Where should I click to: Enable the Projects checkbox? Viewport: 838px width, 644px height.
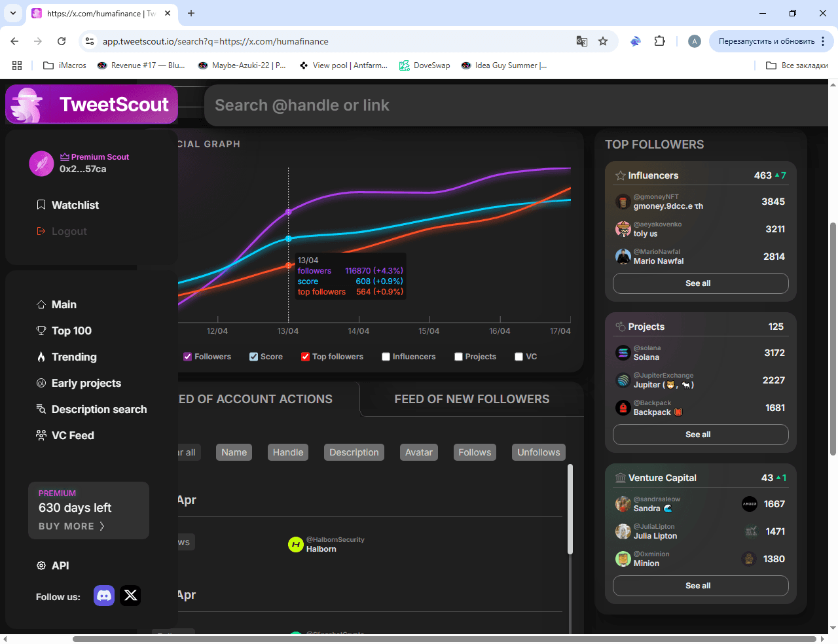(x=458, y=357)
